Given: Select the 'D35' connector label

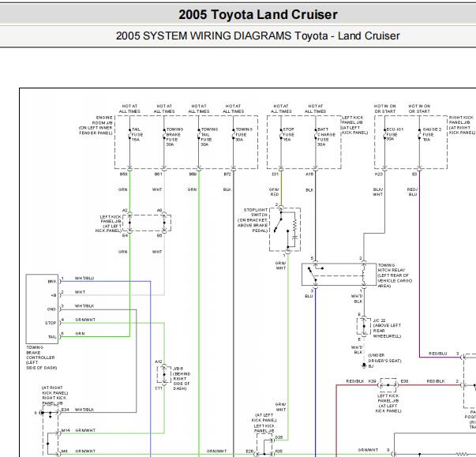Looking at the screenshot, I should click(279, 437).
